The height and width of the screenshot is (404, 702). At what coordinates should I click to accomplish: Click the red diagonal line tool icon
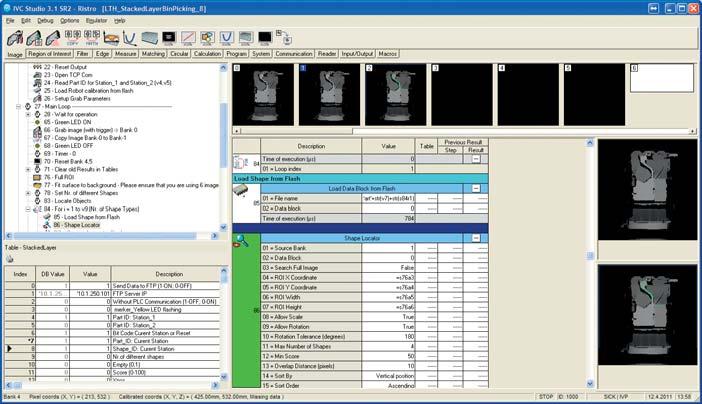pyautogui.click(x=188, y=38)
